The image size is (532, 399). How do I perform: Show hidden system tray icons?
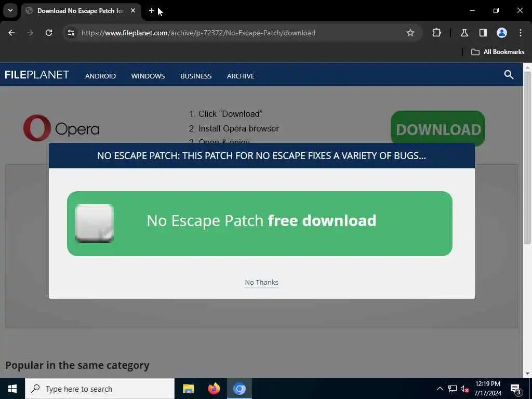(x=440, y=389)
